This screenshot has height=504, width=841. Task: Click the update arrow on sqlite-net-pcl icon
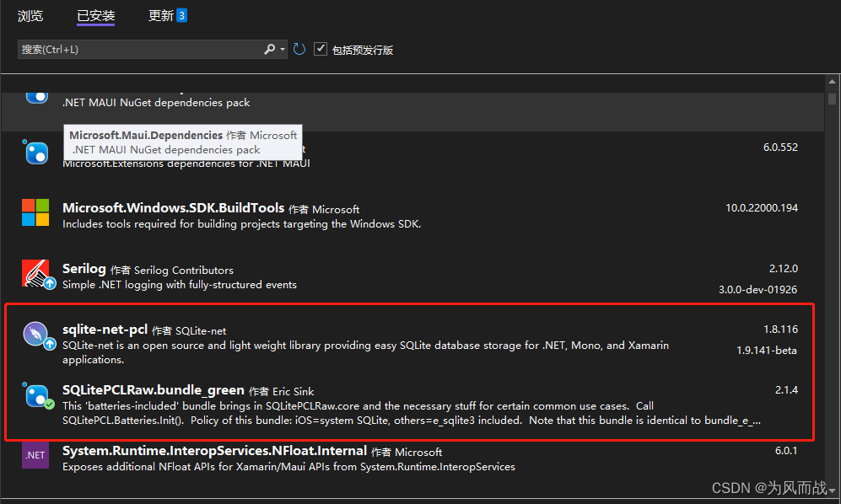tap(50, 344)
